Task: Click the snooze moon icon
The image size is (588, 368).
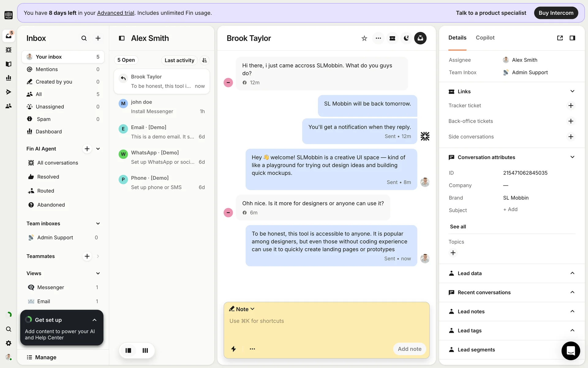Action: click(406, 38)
